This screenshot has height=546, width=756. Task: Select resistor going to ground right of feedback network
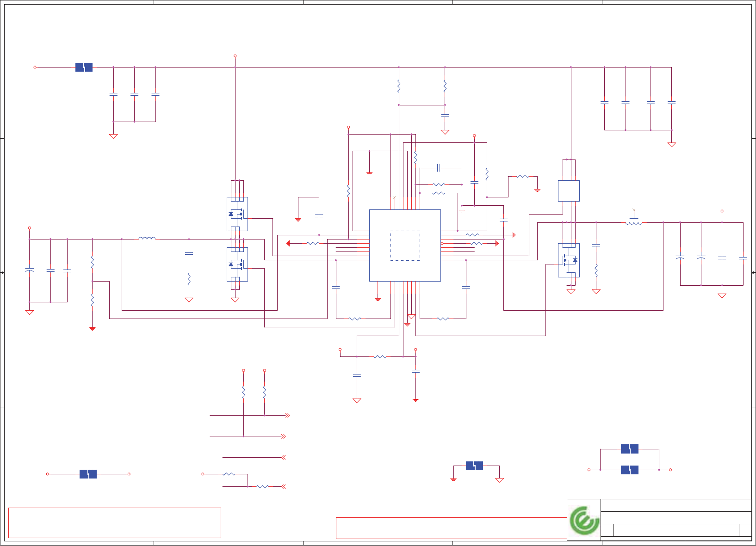coord(522,176)
